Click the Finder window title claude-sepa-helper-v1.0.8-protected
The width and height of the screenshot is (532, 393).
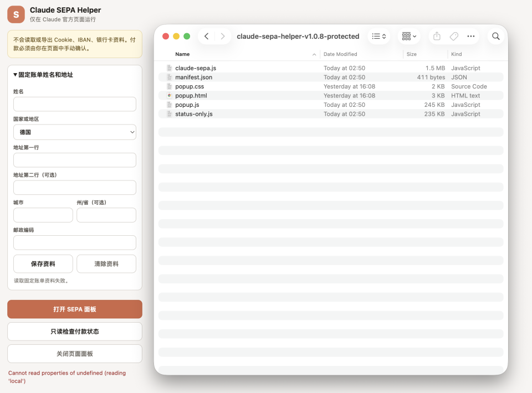(298, 36)
